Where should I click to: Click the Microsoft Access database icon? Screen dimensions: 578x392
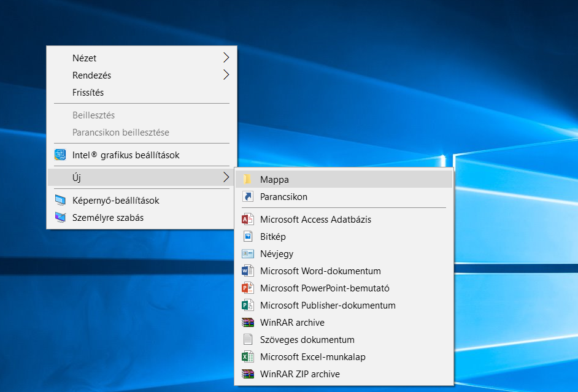[x=247, y=220]
